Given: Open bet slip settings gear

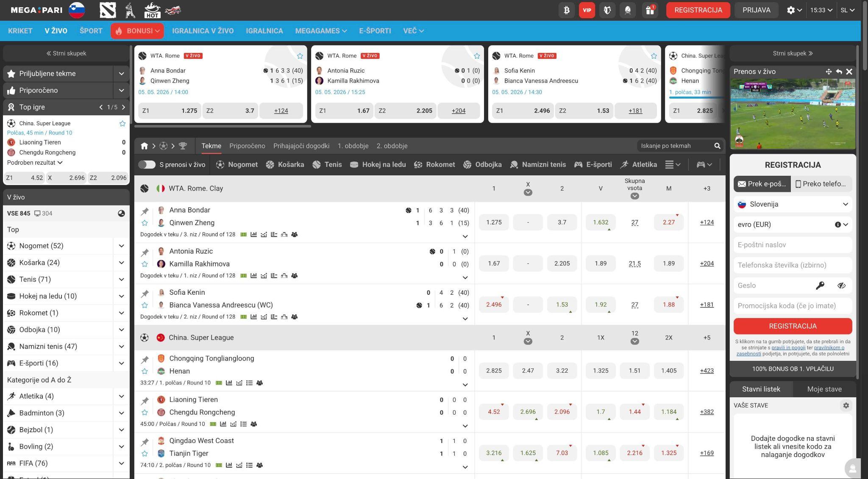Looking at the screenshot, I should point(846,405).
